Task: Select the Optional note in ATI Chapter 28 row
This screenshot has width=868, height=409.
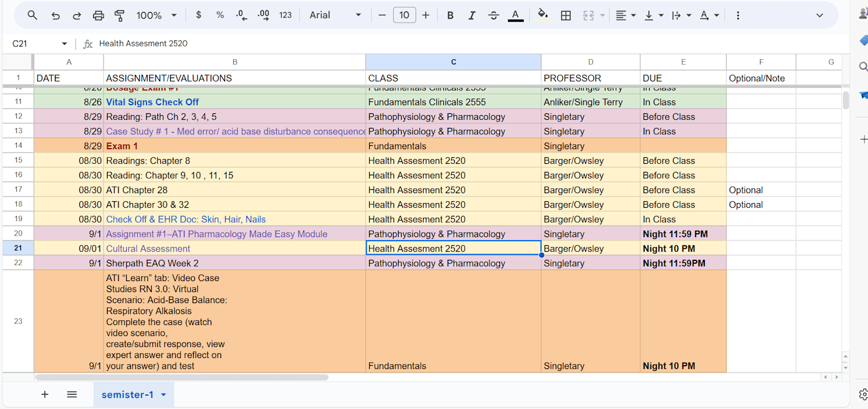Action: [761, 190]
